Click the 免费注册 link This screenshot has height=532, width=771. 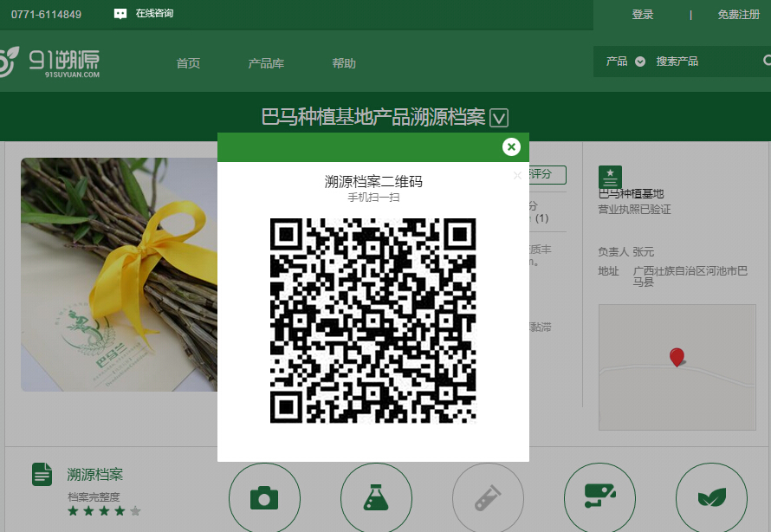(738, 15)
